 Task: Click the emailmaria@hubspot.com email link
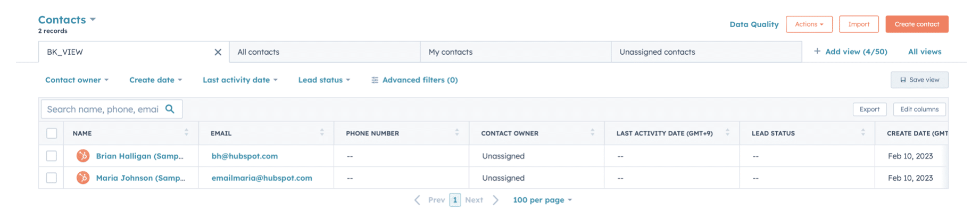262,178
